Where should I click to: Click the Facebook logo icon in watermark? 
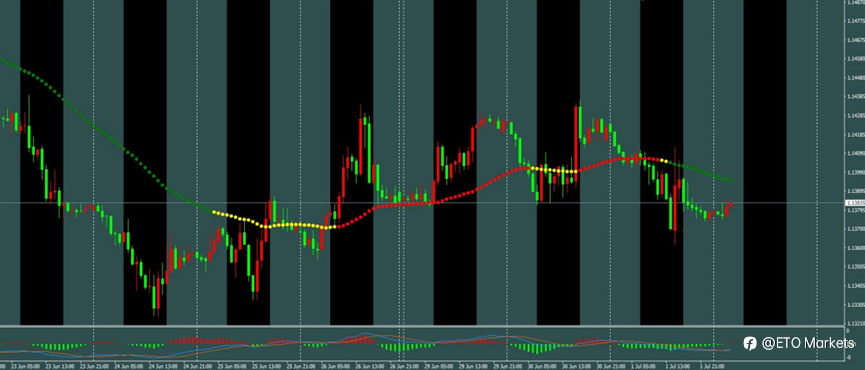[x=750, y=344]
